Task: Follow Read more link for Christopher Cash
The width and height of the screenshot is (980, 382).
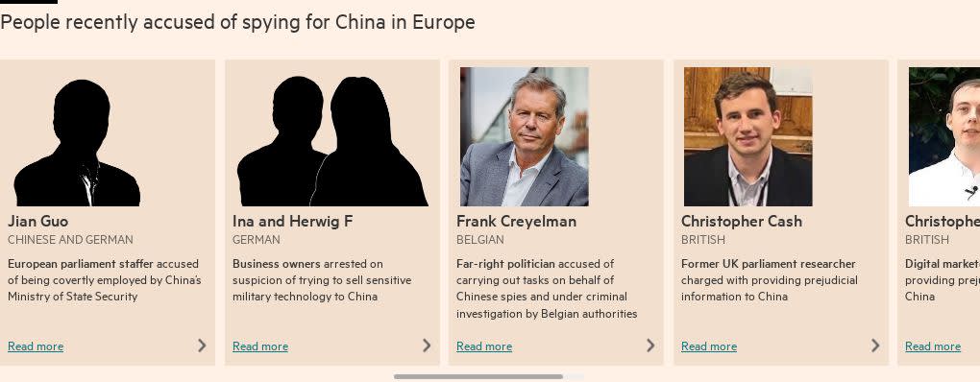Action: tap(709, 346)
